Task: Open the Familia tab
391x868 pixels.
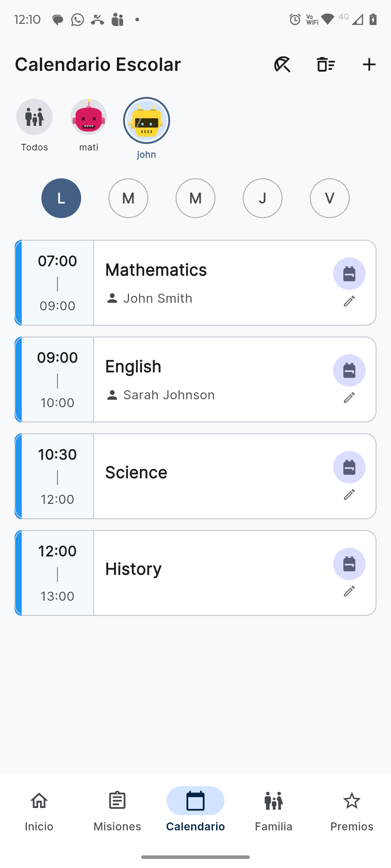Action: point(274,811)
